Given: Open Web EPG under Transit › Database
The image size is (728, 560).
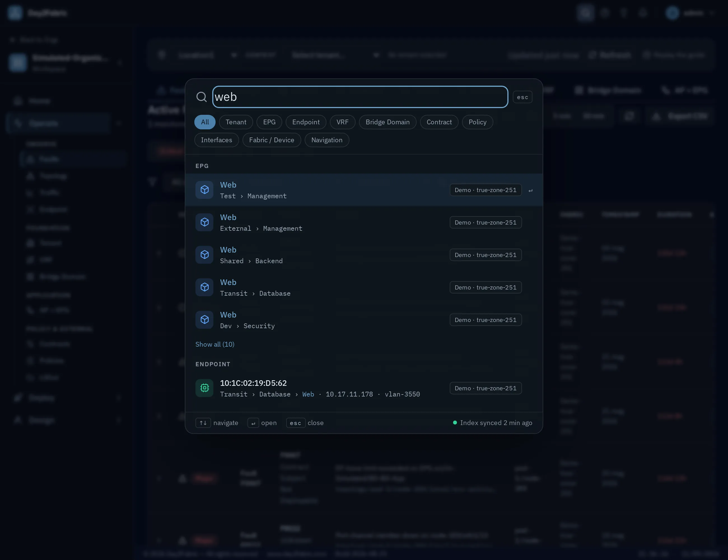Looking at the screenshot, I should [364, 287].
